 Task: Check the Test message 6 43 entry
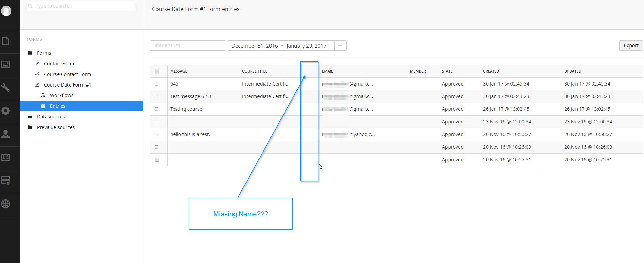click(156, 96)
